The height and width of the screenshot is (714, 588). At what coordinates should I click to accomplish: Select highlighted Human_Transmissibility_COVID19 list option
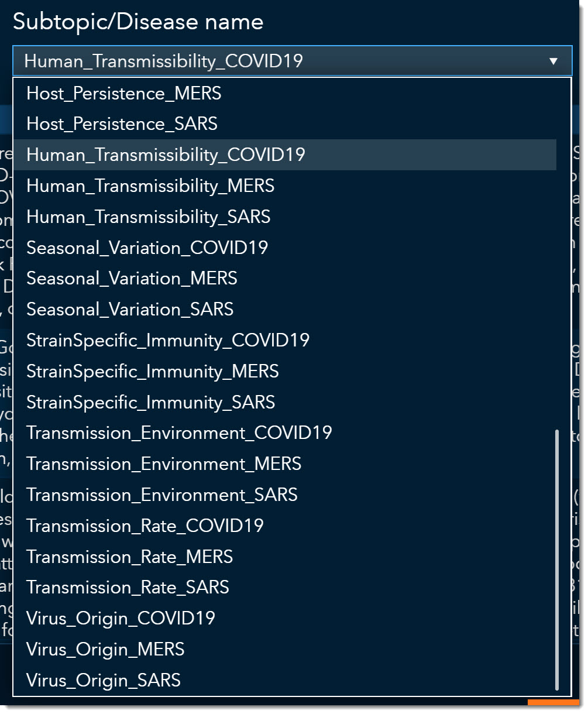tap(166, 155)
